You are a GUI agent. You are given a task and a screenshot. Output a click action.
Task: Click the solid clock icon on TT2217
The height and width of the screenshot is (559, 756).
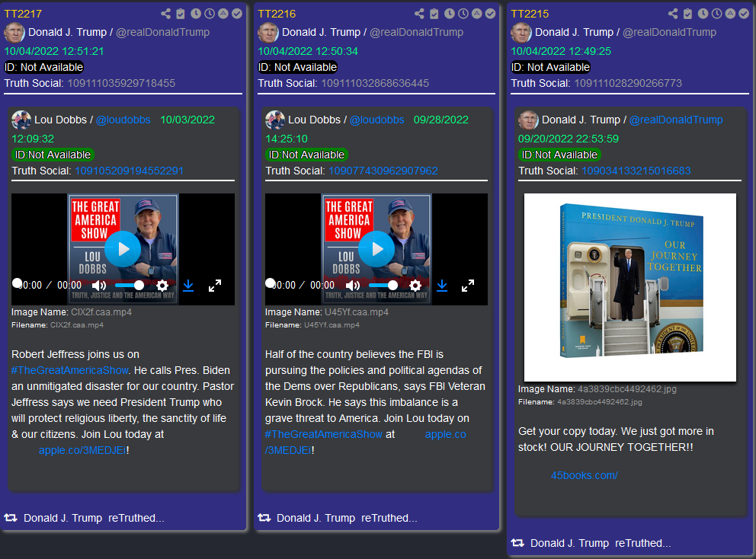pos(196,14)
